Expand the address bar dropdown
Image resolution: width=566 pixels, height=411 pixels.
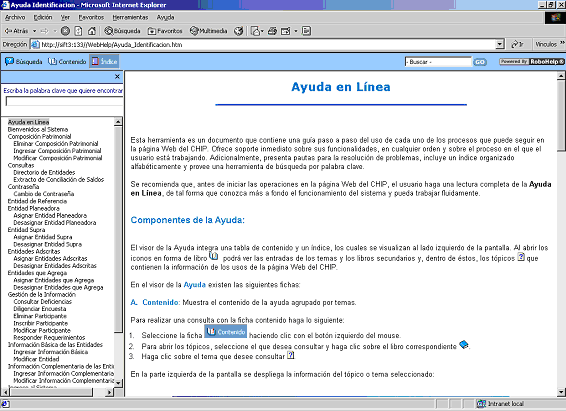500,44
